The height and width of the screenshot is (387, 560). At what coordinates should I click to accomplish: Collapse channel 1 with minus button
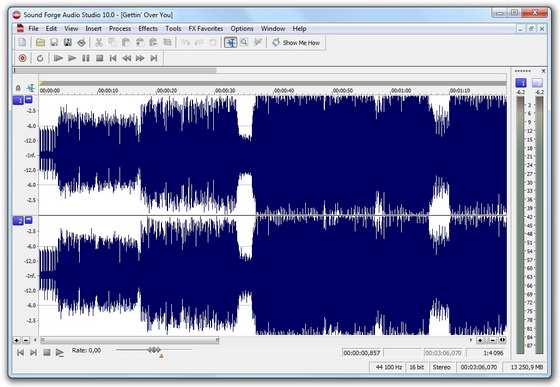tap(29, 100)
